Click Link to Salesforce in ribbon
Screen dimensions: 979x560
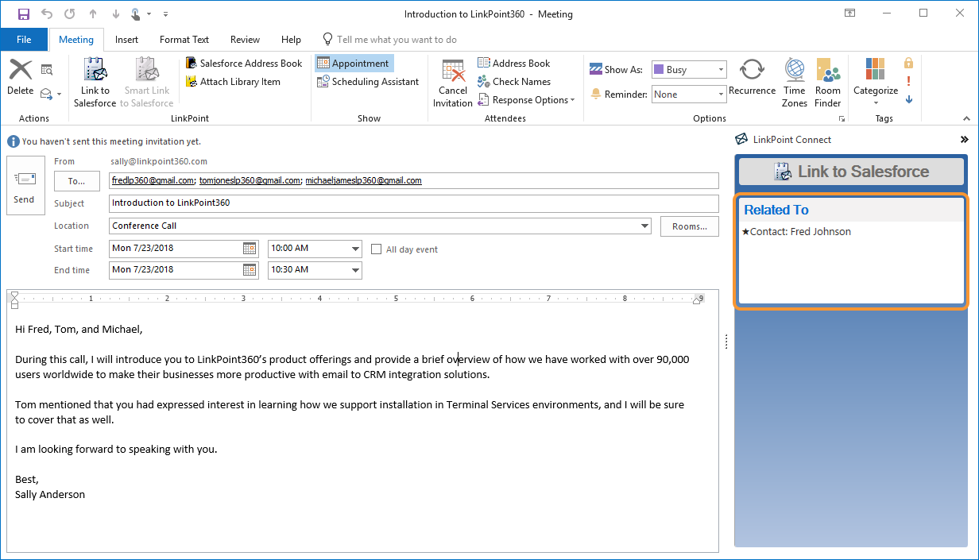pyautogui.click(x=95, y=83)
